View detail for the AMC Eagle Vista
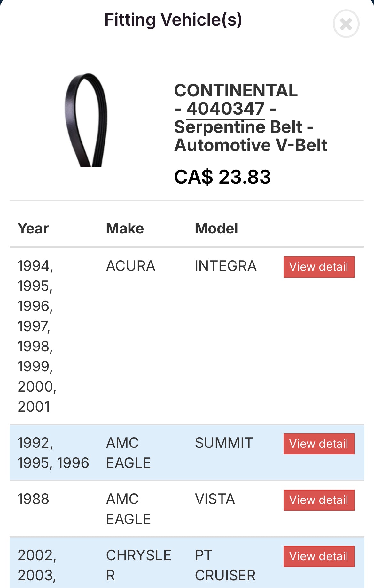374x588 pixels. 319,500
